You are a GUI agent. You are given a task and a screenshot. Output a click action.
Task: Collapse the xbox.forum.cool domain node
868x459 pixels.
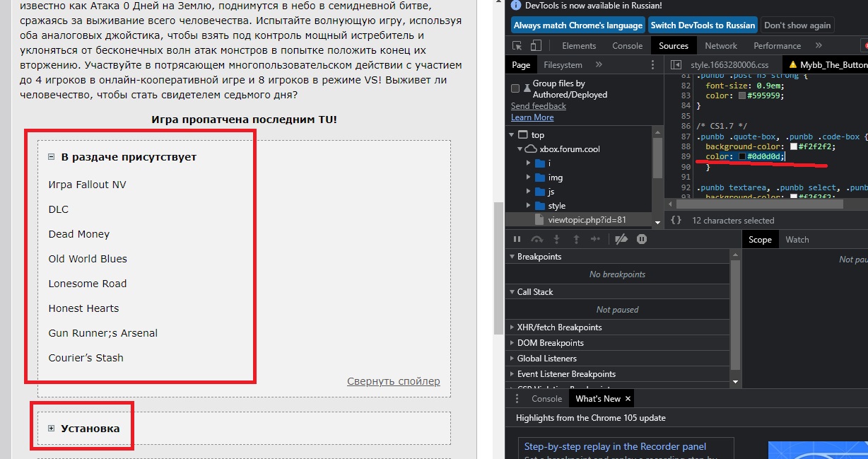520,149
